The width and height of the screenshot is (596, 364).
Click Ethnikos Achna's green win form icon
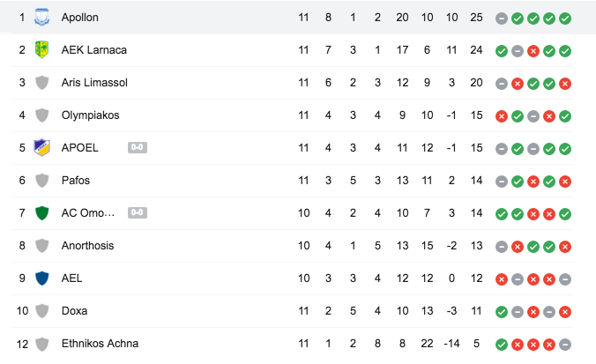(502, 345)
